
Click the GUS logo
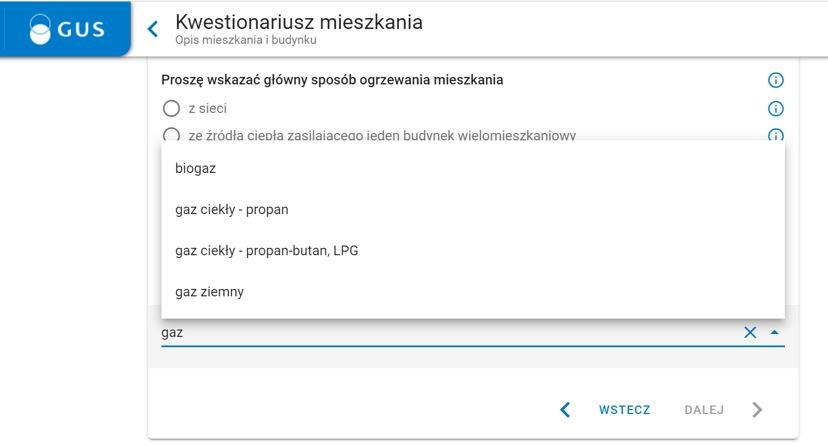tap(66, 29)
